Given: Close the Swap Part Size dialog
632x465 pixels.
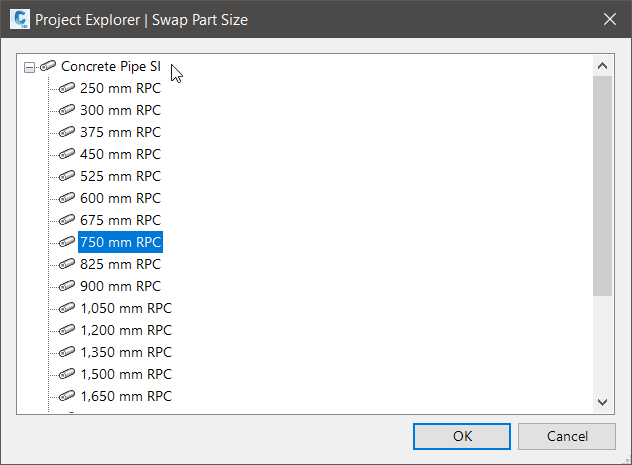Looking at the screenshot, I should point(609,19).
